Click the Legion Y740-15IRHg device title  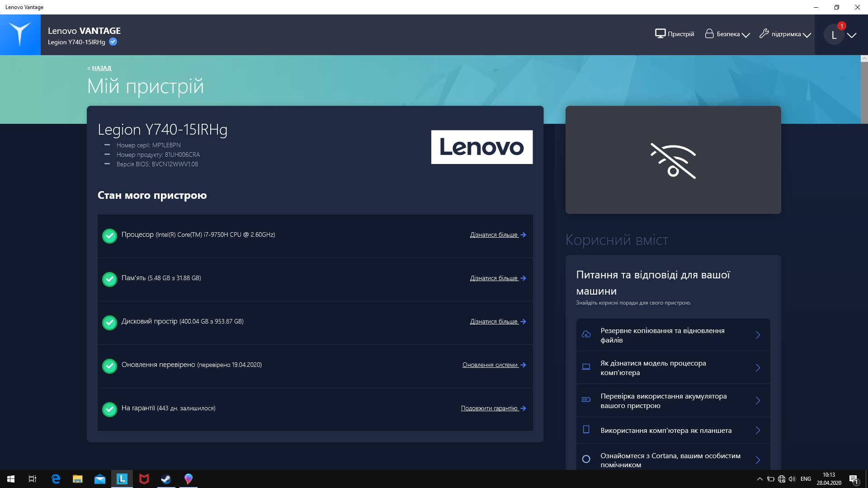(163, 130)
